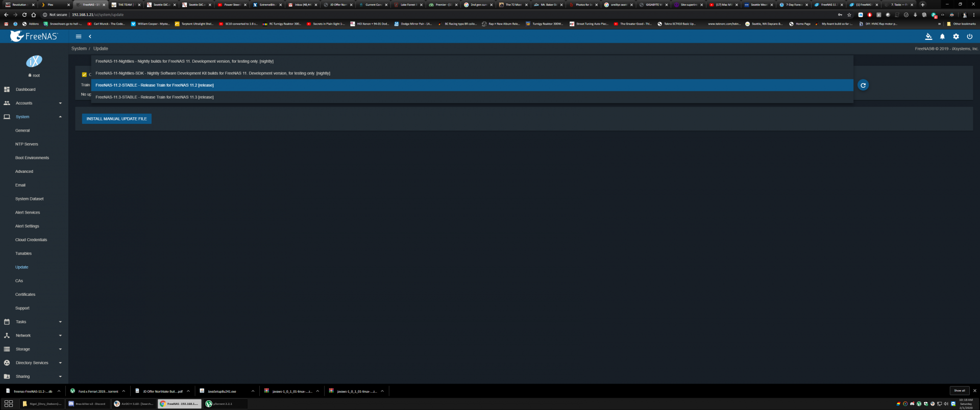The width and height of the screenshot is (980, 410).
Task: Collapse the System menu arrow
Action: tap(60, 117)
